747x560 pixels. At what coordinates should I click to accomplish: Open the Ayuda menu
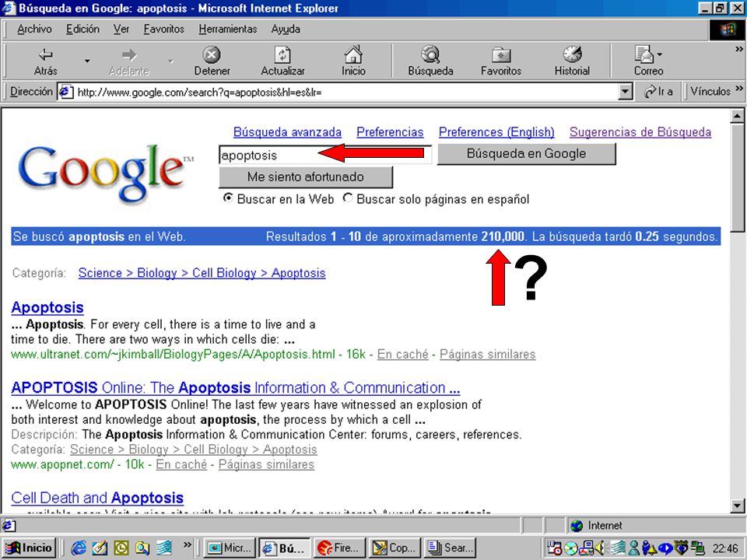(286, 29)
